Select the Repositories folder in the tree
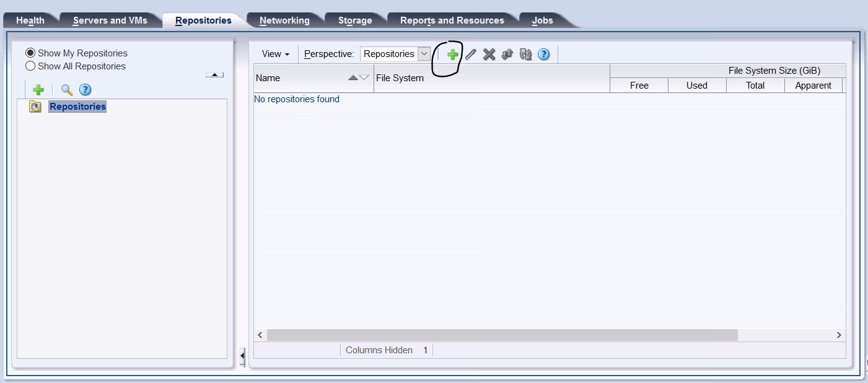This screenshot has height=383, width=868. pos(77,107)
